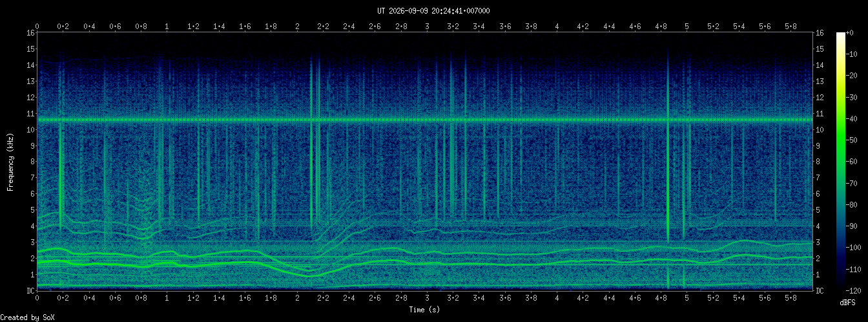Click the horizontal tone band near 10.6 kHz
This screenshot has width=868, height=322.
coord(424,120)
